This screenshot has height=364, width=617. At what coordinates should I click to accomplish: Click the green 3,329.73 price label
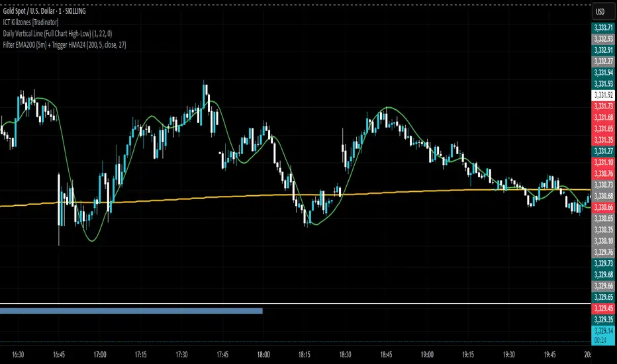(x=603, y=263)
